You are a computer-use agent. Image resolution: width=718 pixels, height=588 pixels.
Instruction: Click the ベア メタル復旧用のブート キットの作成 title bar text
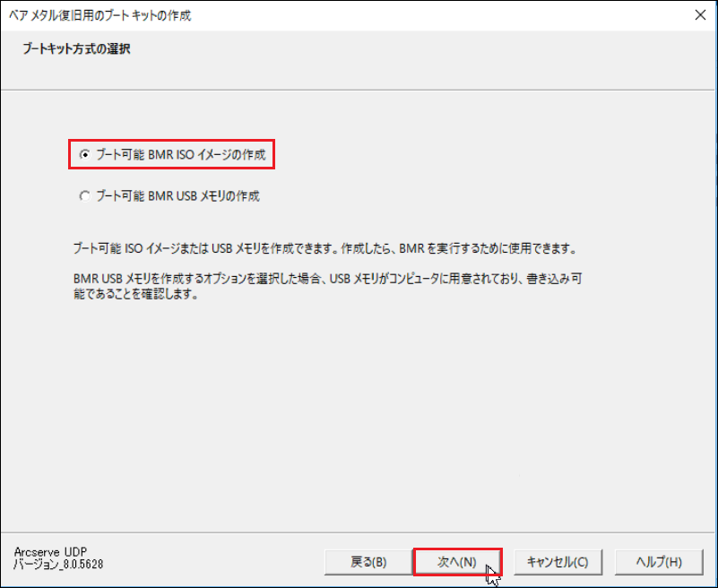click(99, 15)
